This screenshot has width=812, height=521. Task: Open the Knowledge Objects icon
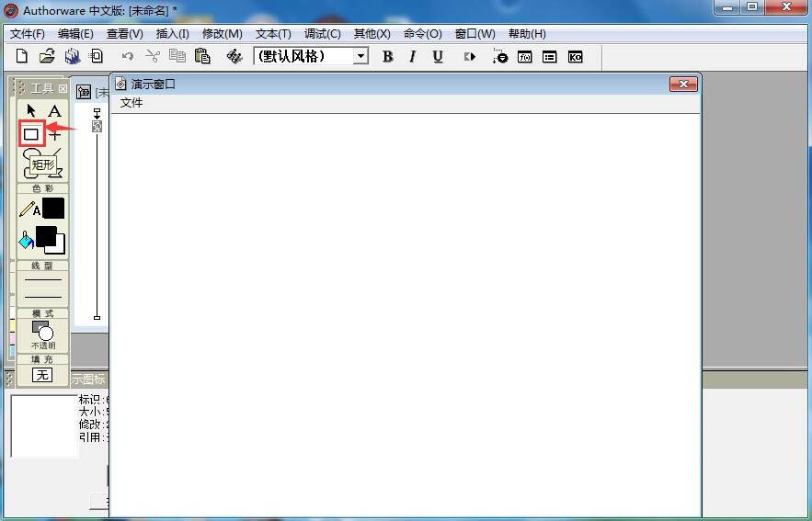pos(575,57)
